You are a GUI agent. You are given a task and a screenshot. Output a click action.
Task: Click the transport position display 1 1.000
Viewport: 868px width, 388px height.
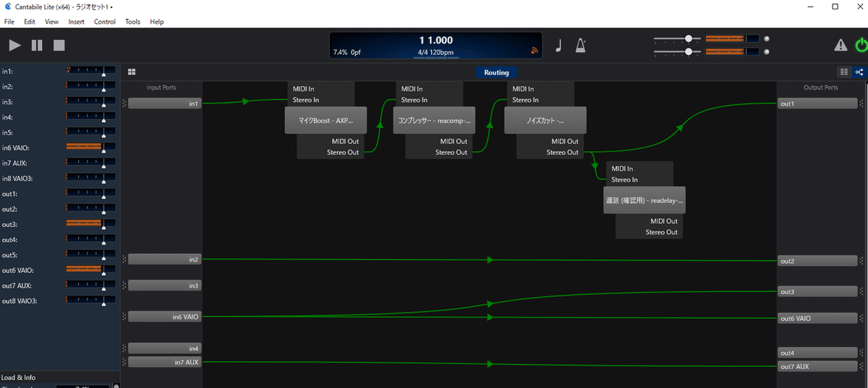coord(436,41)
